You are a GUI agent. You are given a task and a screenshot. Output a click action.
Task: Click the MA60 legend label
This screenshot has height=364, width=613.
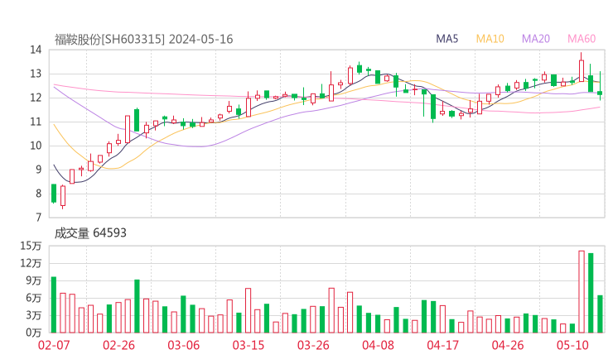[x=582, y=39]
